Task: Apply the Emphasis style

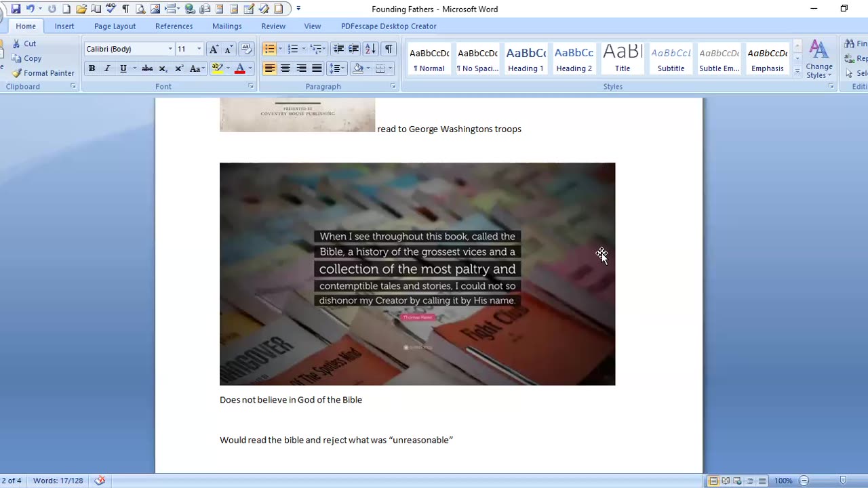Action: [x=767, y=59]
